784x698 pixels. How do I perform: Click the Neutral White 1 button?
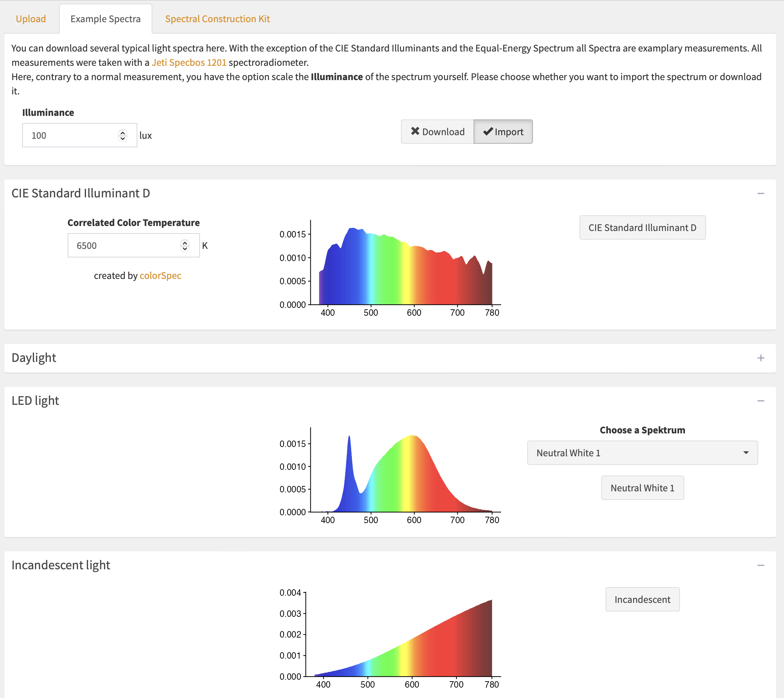(642, 487)
